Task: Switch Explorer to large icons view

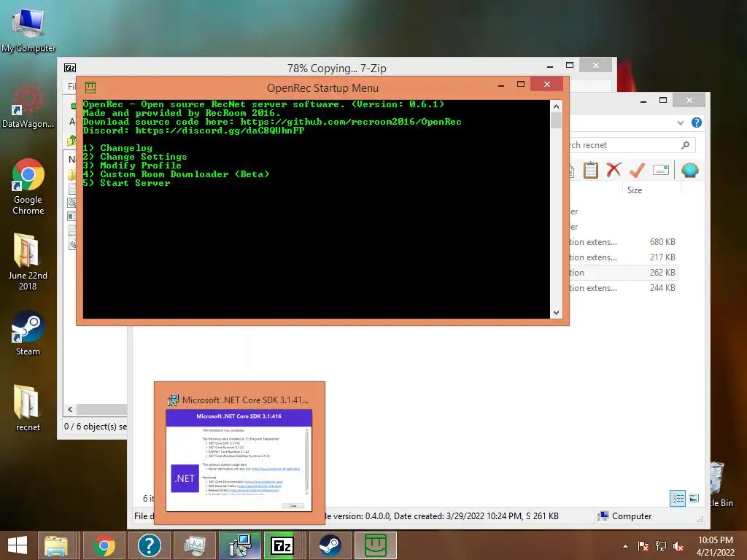Action: (x=694, y=498)
